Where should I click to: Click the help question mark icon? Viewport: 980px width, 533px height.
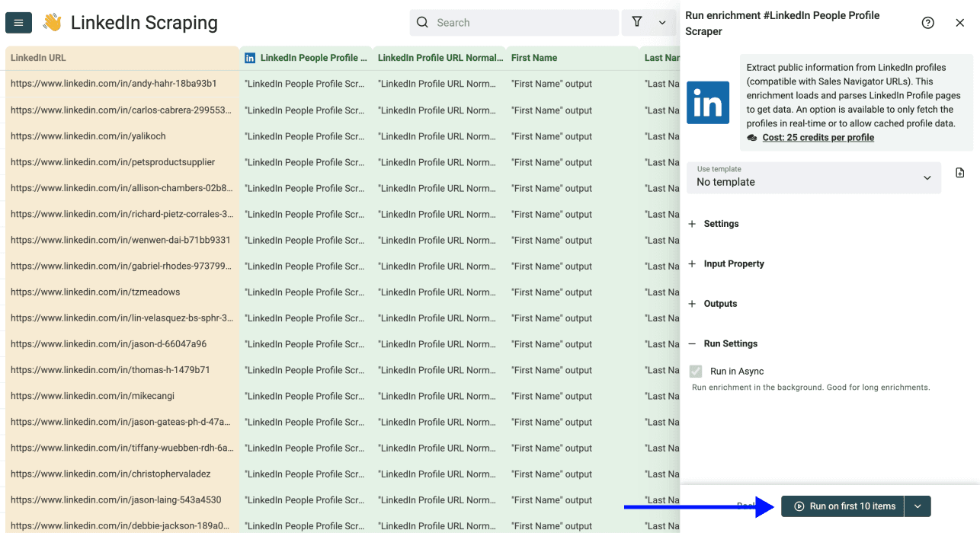tap(927, 23)
